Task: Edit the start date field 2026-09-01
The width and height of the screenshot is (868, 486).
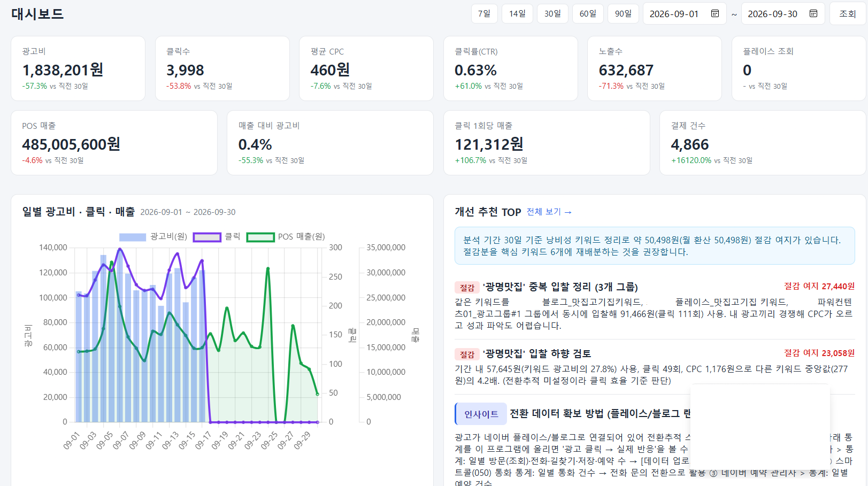Action: click(x=685, y=14)
